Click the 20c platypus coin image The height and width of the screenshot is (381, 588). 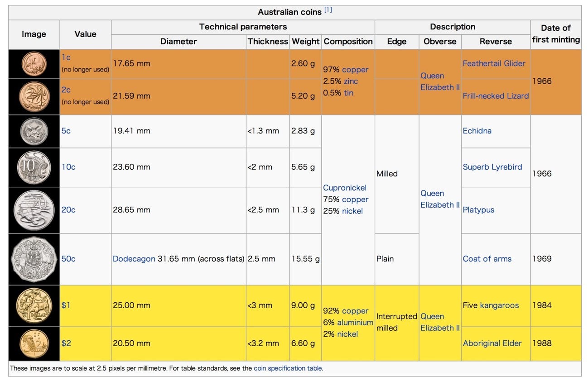tap(34, 210)
